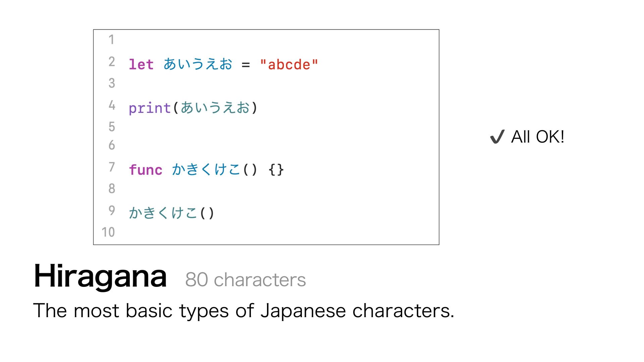Click line number 6 in the gutter
The image size is (644, 362).
(x=112, y=145)
